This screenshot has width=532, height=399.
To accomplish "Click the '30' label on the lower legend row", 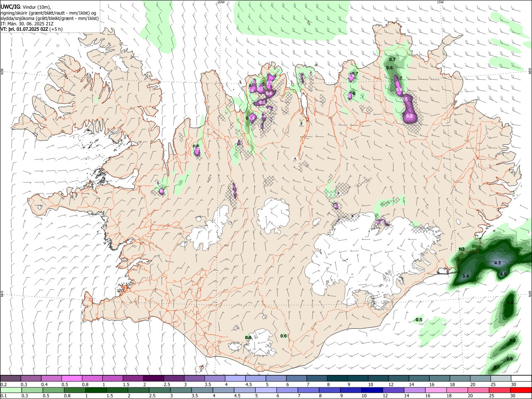I will 512,396.
